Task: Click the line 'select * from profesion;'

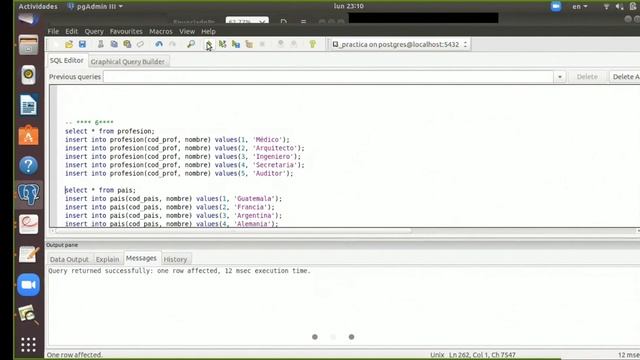Action: pos(110,131)
